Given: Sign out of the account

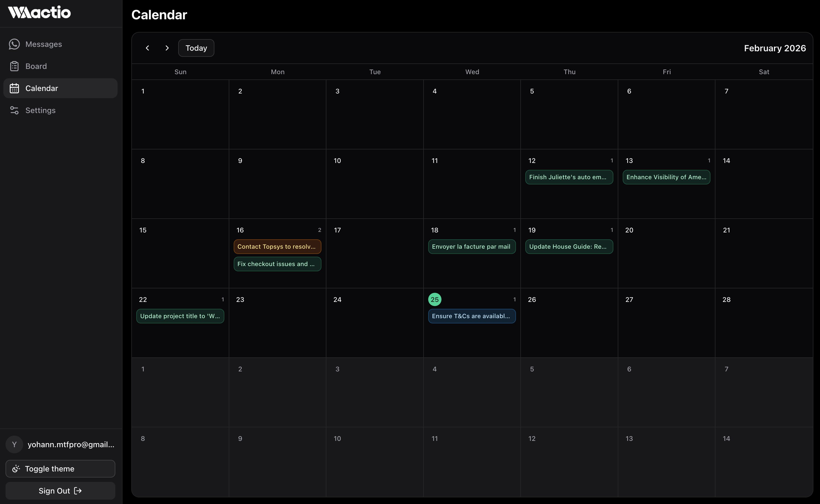Looking at the screenshot, I should tap(60, 490).
